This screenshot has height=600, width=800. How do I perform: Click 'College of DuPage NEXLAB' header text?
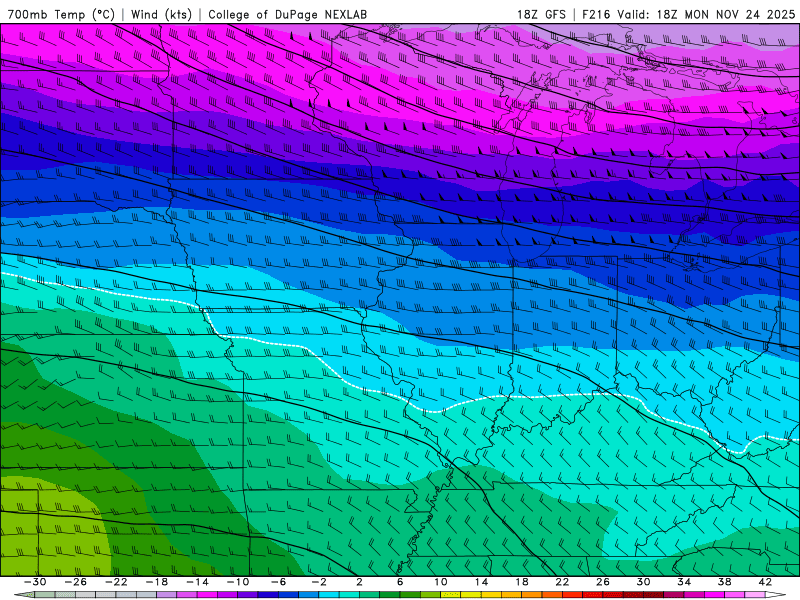pos(287,14)
